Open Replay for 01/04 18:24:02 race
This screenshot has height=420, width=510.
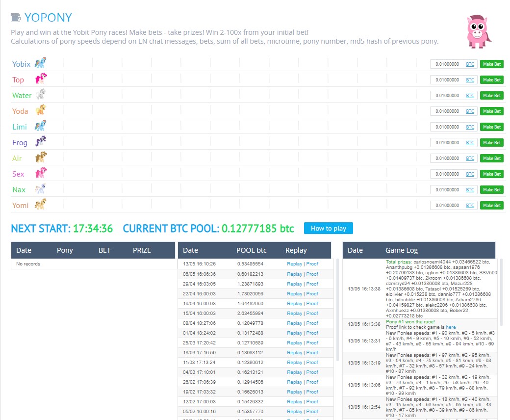294,333
